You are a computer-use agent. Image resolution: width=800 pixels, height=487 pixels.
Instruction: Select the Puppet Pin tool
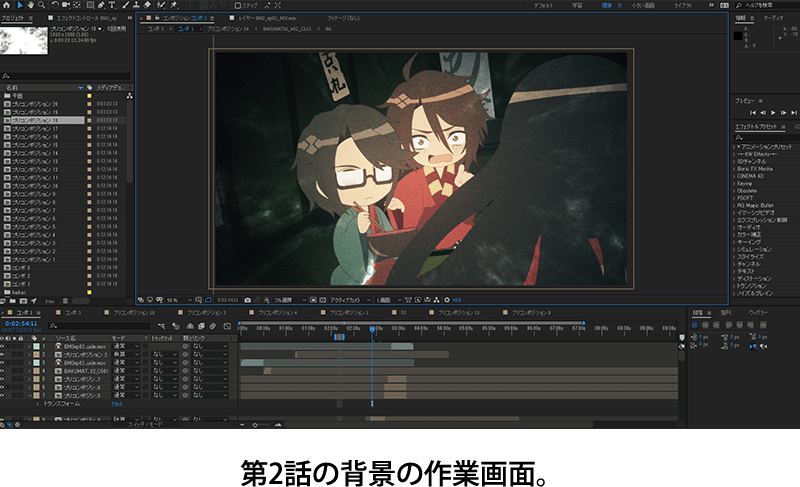[x=174, y=5]
